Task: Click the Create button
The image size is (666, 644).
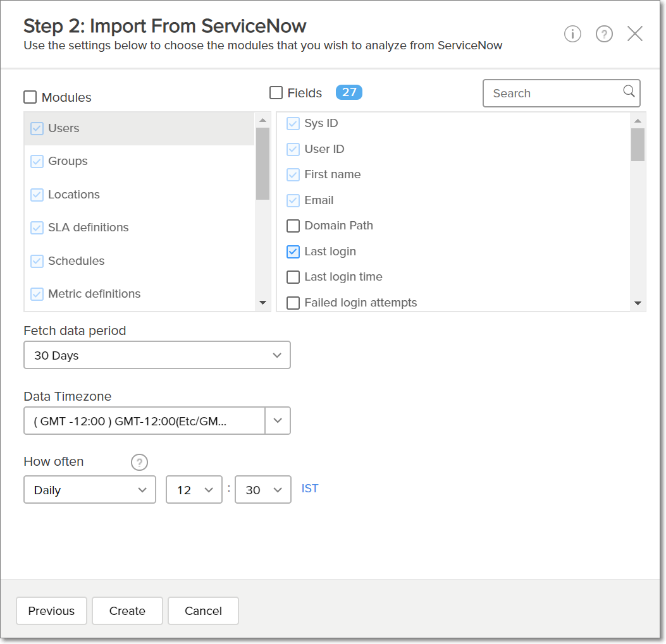Action: point(127,611)
